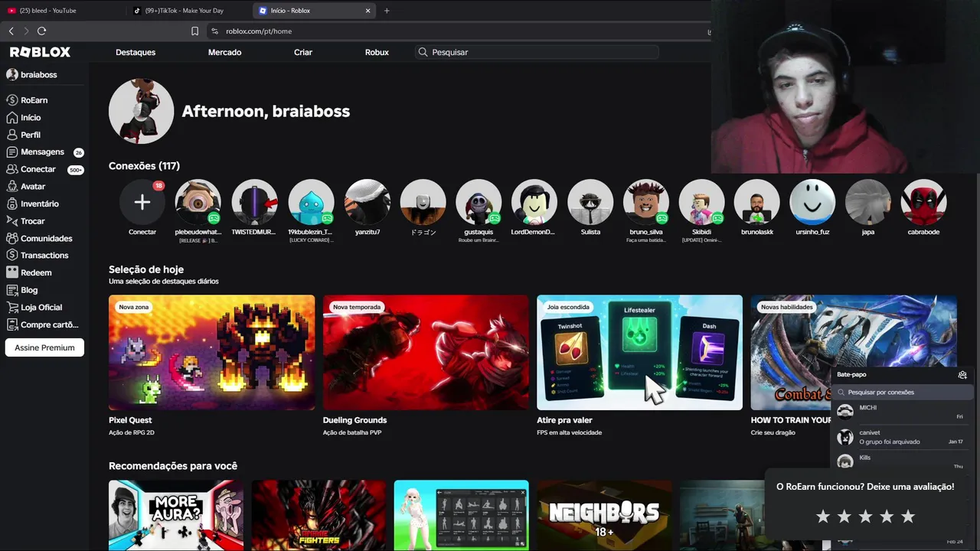
Task: Give RoEarn a three-star rating
Action: click(x=865, y=517)
